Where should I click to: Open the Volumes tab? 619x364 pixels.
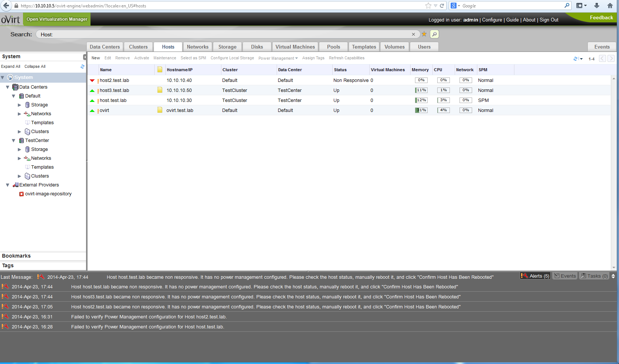click(x=395, y=47)
